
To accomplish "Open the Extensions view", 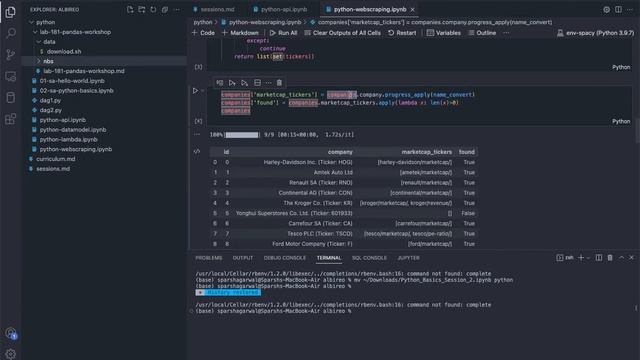I will tap(11, 119).
